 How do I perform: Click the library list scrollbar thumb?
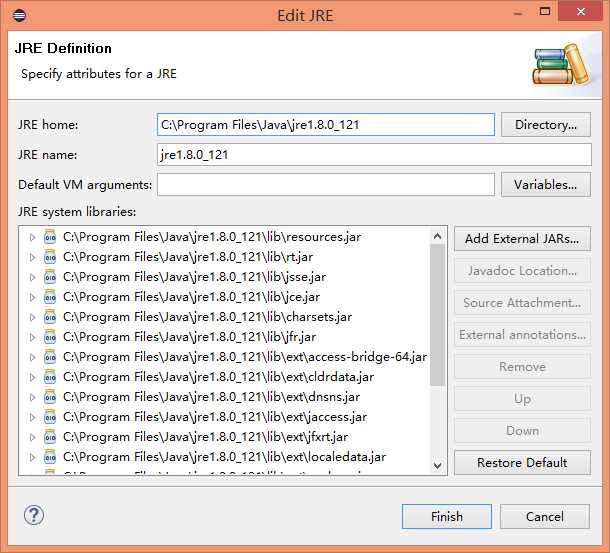pyautogui.click(x=437, y=314)
